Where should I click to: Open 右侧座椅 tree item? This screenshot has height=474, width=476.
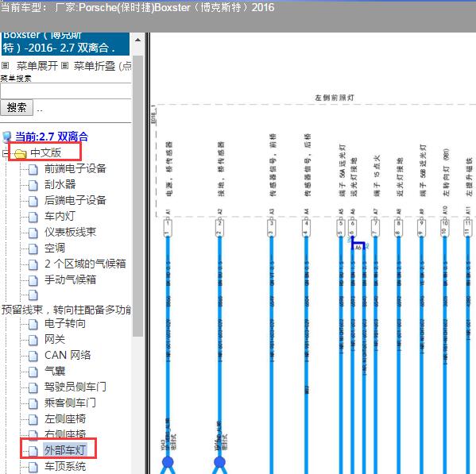(x=65, y=434)
